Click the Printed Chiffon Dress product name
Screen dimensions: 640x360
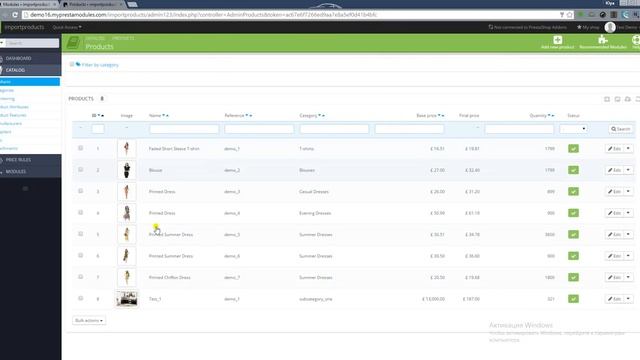(169, 278)
